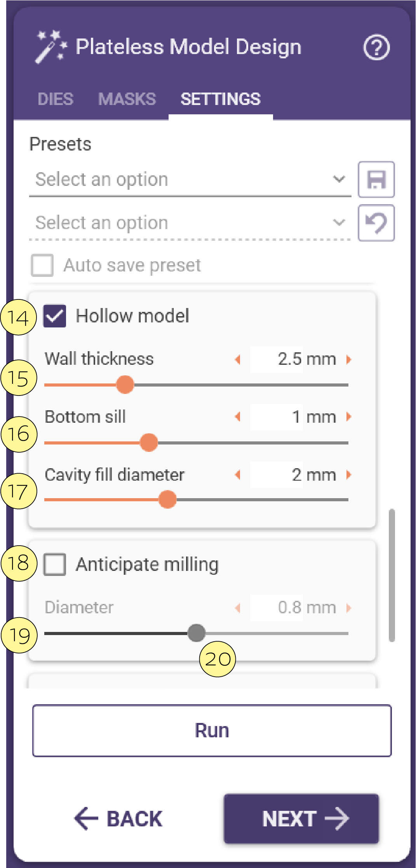Viewport: 416px width, 868px height.
Task: Increase Wall thickness with right arrow
Action: (349, 359)
